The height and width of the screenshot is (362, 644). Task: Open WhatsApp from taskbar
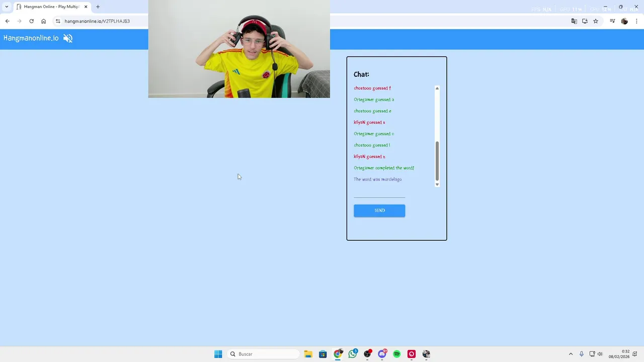[353, 354]
